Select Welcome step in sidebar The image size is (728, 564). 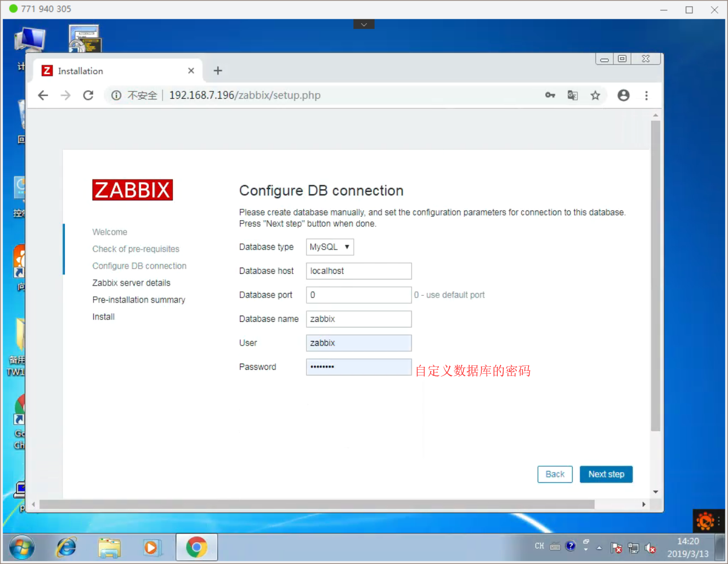110,232
